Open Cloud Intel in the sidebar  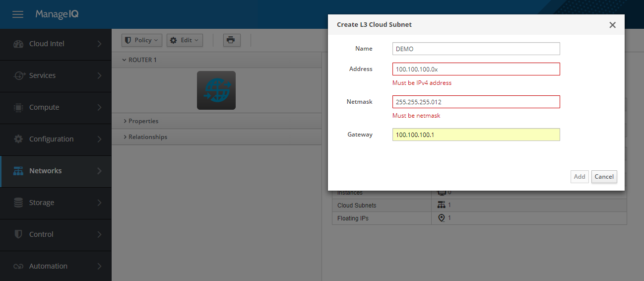[56, 44]
